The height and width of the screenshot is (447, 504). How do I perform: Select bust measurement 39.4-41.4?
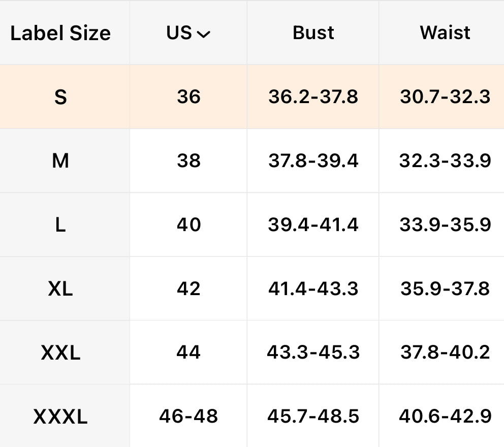(313, 225)
